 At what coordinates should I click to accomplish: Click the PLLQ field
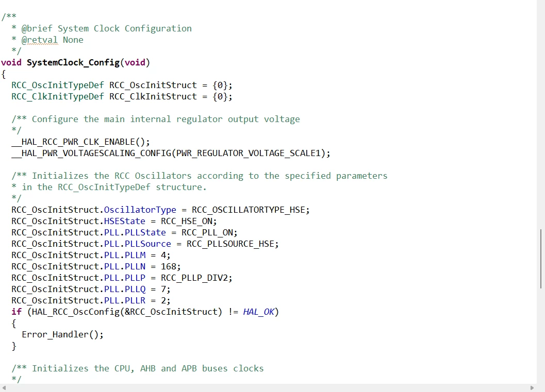click(x=135, y=289)
